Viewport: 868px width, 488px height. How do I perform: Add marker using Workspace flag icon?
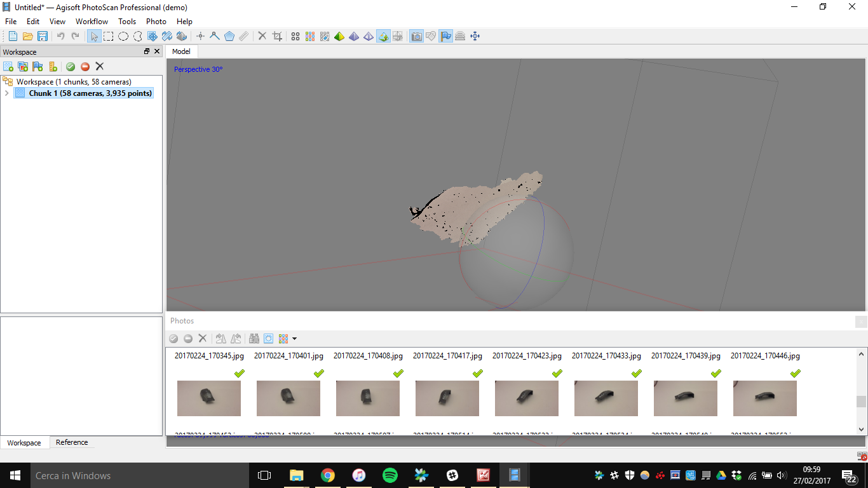coord(38,66)
